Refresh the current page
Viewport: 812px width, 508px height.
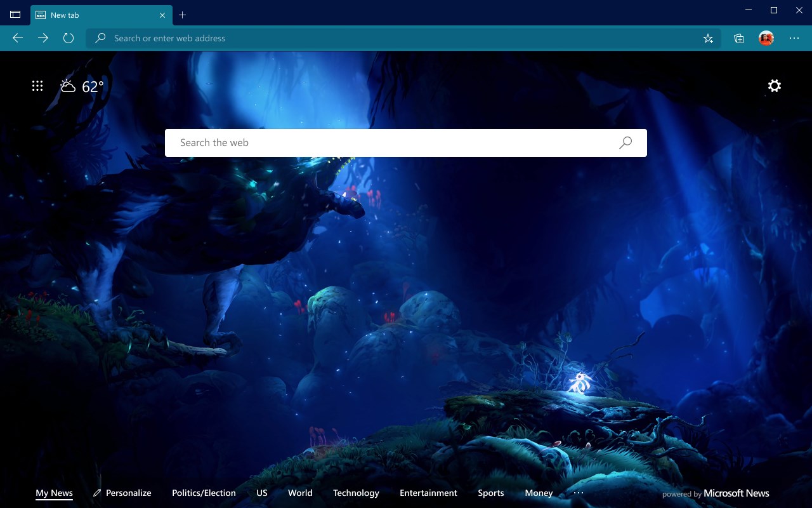tap(69, 38)
